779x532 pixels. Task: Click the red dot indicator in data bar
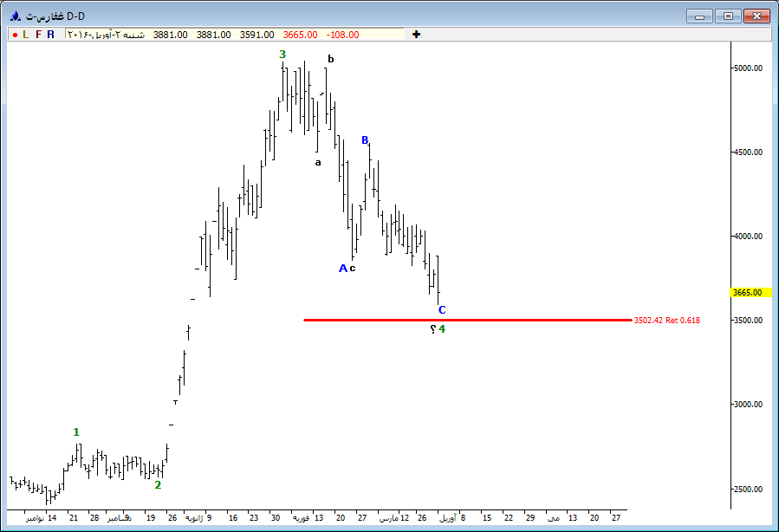(x=15, y=35)
